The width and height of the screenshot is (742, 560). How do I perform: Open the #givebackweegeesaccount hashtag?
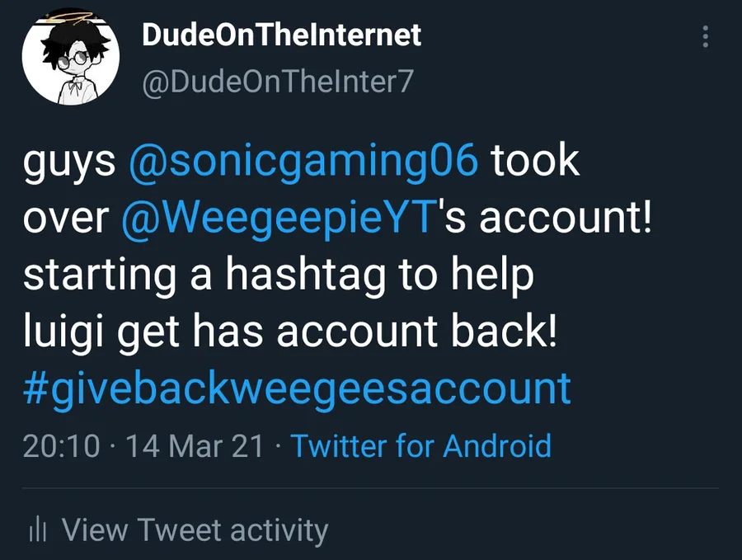(x=297, y=388)
